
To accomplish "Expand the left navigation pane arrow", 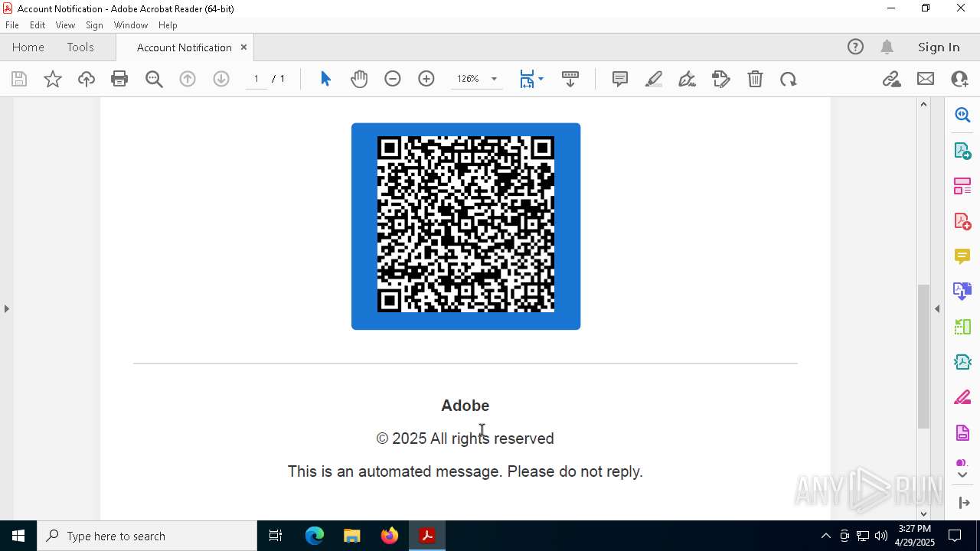I will click(7, 308).
